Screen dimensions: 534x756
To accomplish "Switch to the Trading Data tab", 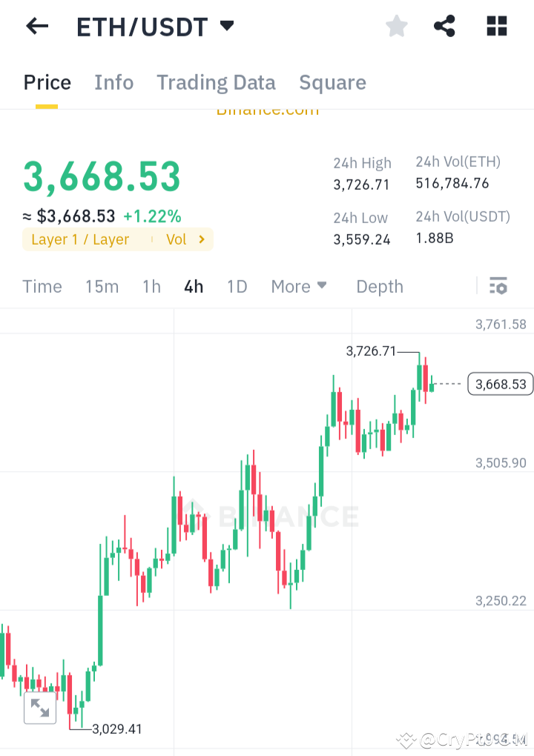I will pyautogui.click(x=216, y=82).
